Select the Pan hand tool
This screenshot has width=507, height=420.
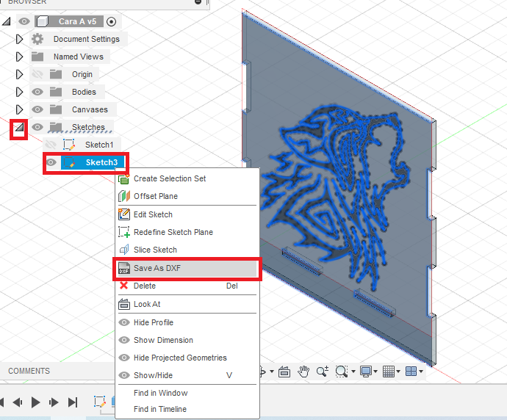tap(303, 372)
